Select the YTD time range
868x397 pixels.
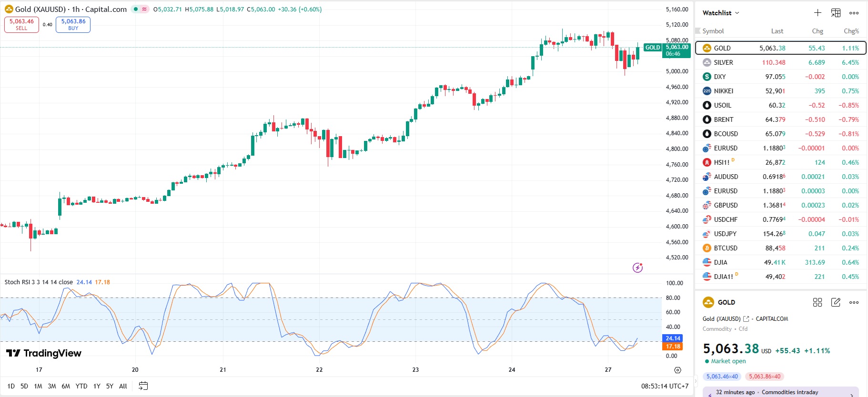tap(81, 386)
